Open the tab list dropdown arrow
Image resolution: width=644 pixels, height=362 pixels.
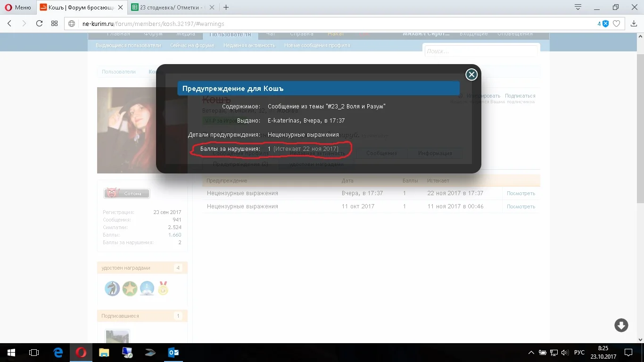click(577, 8)
